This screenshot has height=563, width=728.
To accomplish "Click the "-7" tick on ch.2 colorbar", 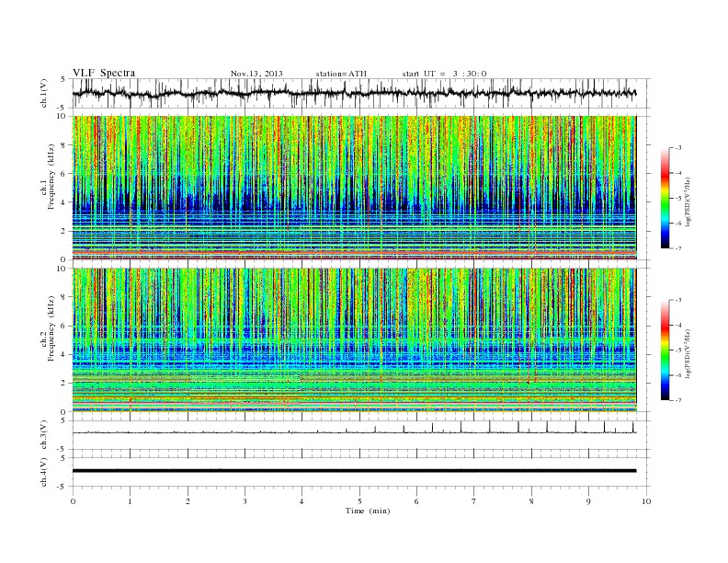I will (678, 400).
